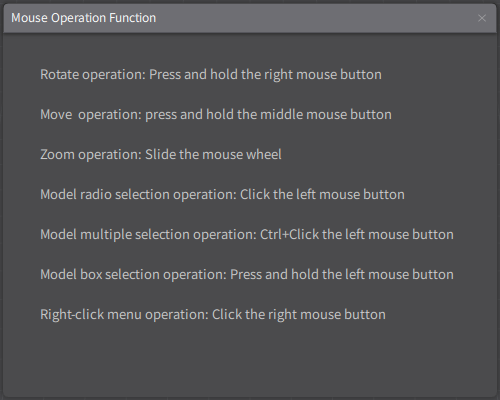
Task: Select the 'Model multiple selection operation' label
Action: click(x=148, y=235)
